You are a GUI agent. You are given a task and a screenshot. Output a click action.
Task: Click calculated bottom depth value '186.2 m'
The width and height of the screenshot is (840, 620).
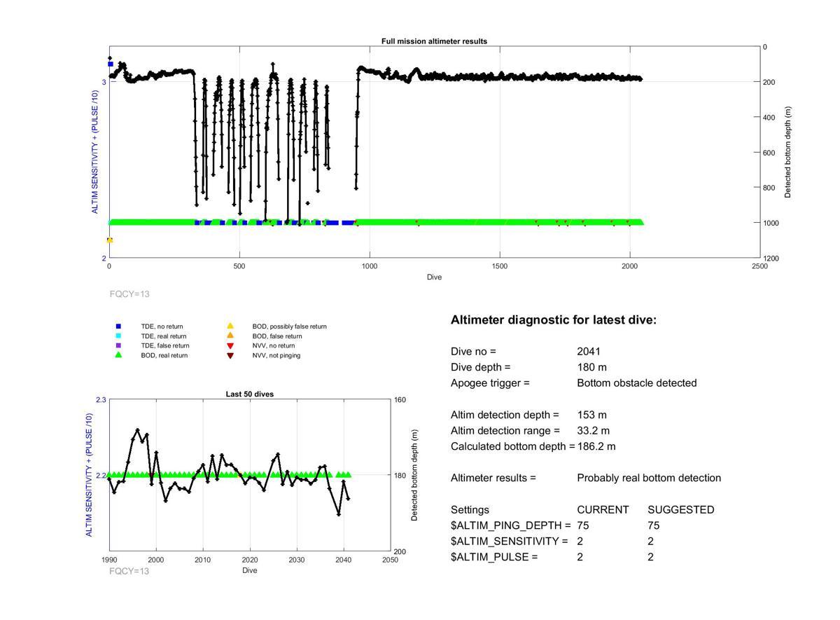click(x=596, y=446)
